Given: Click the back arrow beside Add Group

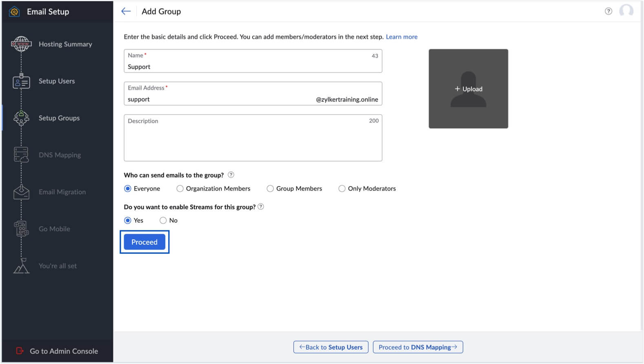Looking at the screenshot, I should 126,11.
